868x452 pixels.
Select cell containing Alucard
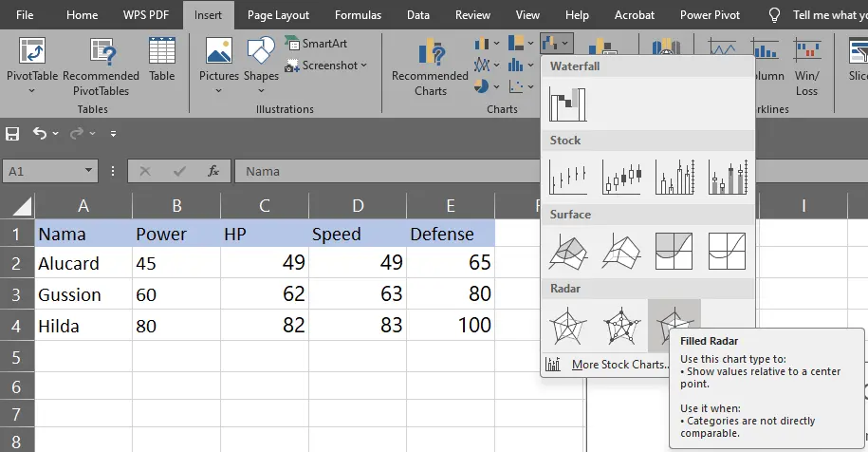tap(83, 263)
